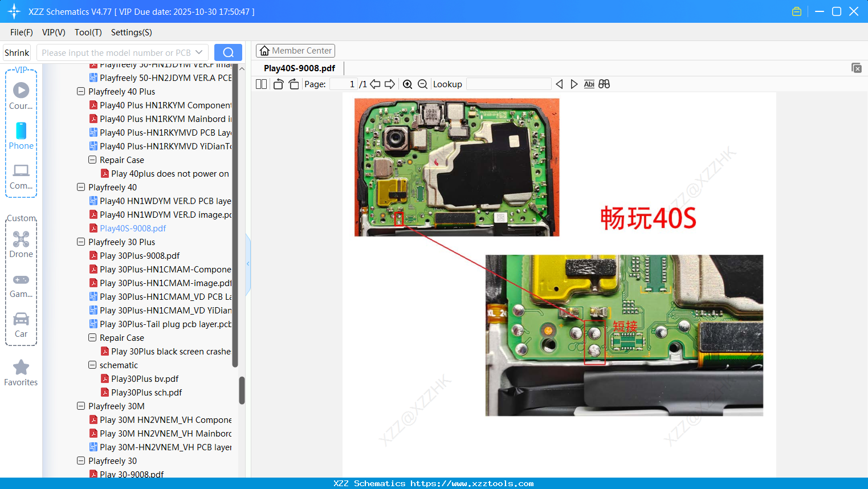Open Play40 Plus-HN1RKYMVD PCB Layer file
This screenshot has width=868, height=489.
click(165, 132)
